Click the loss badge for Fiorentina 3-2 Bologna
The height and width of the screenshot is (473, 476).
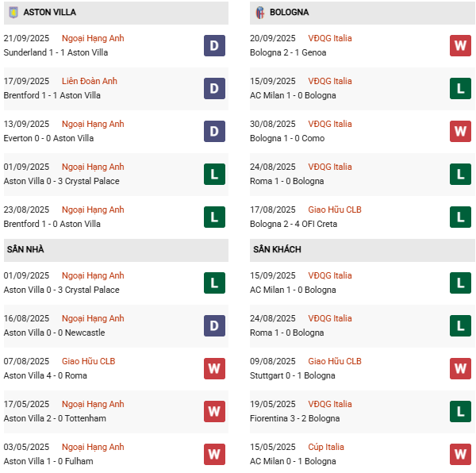coord(460,412)
